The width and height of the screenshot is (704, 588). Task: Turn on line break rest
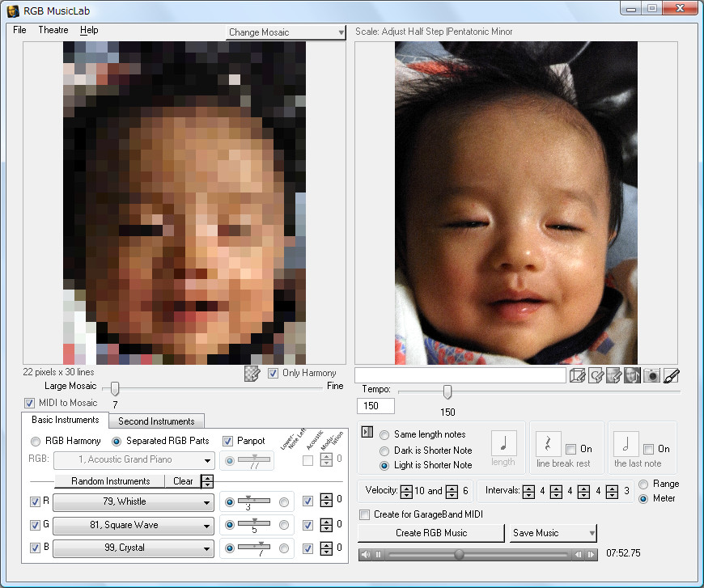571,450
